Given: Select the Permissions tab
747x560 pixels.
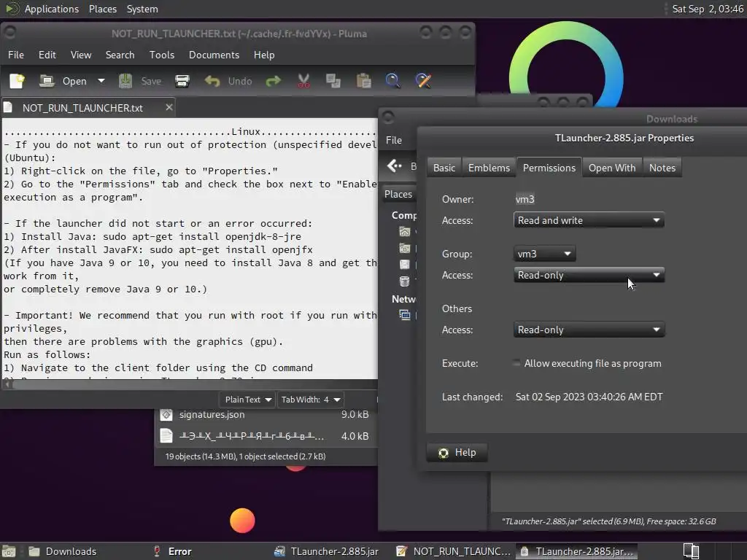Looking at the screenshot, I should point(549,168).
